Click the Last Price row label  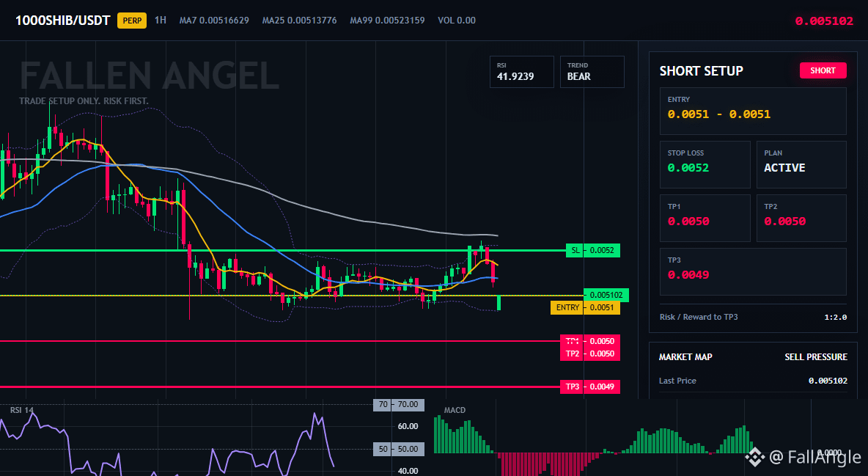point(677,381)
